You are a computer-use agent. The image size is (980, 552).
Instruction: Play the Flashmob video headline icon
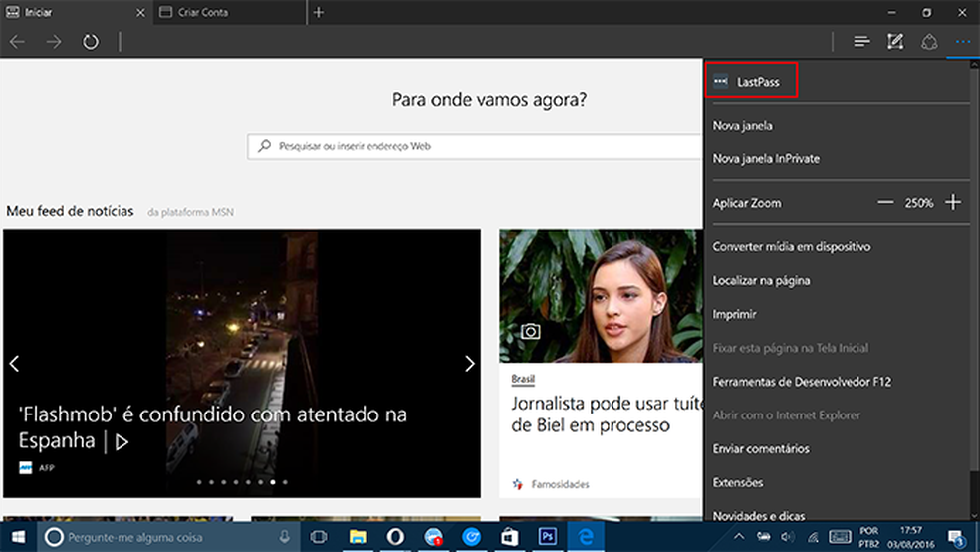pos(122,442)
